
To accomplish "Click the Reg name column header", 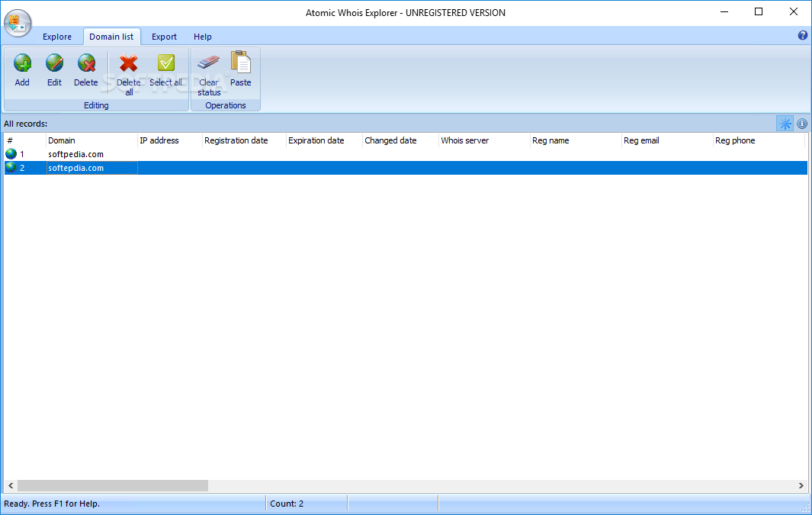I will pos(576,140).
